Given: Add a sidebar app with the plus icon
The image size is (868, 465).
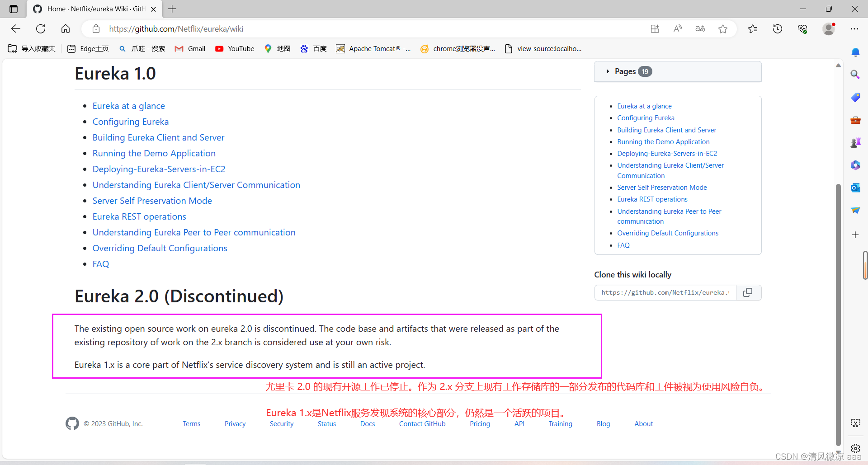Looking at the screenshot, I should click(855, 235).
